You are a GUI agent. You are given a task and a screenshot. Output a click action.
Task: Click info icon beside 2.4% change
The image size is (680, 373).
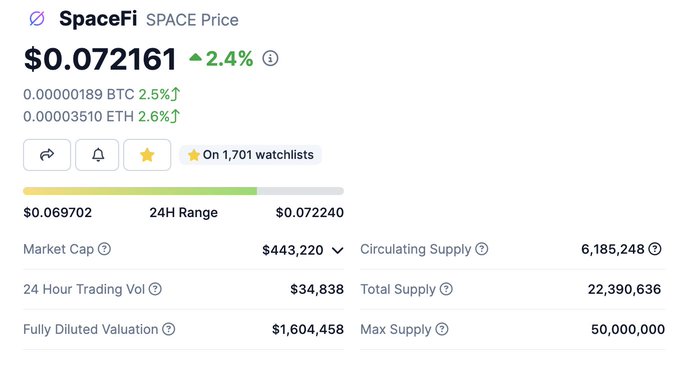270,58
